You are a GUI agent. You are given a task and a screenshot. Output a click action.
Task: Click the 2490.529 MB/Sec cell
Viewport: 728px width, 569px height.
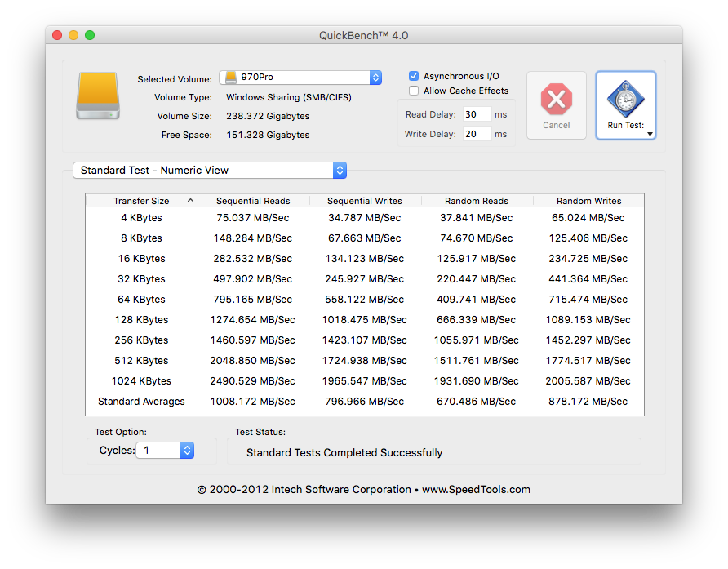pyautogui.click(x=253, y=381)
